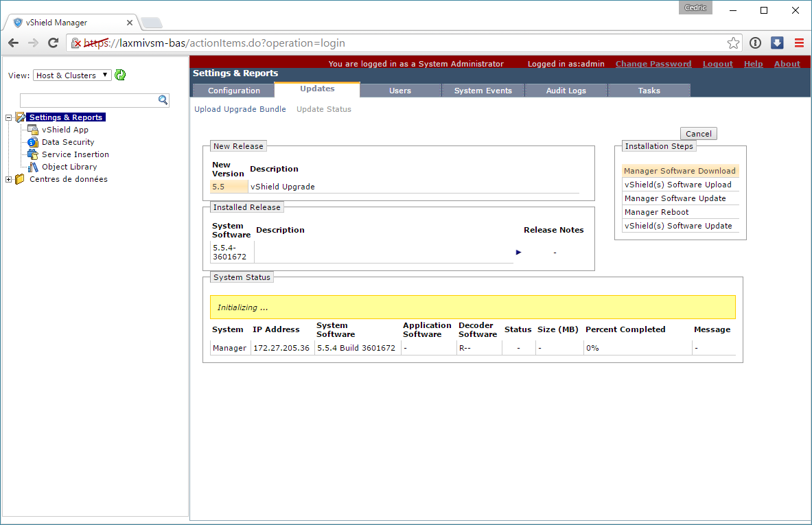Image resolution: width=812 pixels, height=525 pixels.
Task: Close the vShield Manager browser tab
Action: point(130,23)
